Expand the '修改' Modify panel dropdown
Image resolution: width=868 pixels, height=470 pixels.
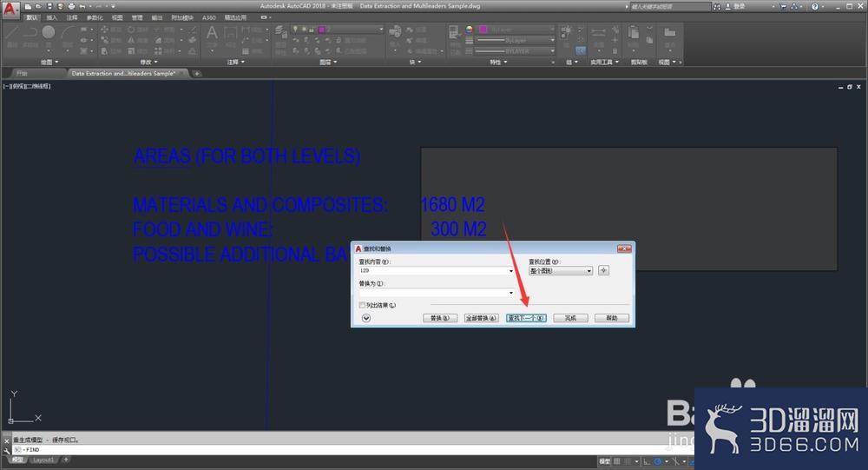[x=149, y=62]
